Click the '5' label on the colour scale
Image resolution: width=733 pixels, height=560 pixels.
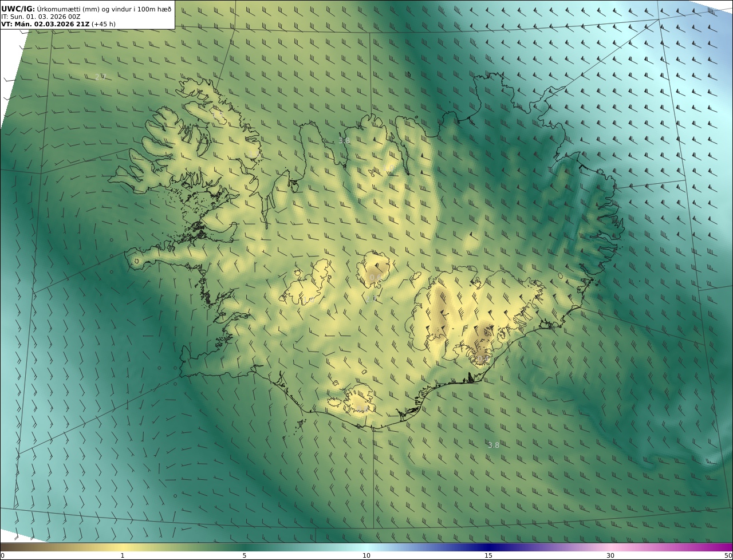click(245, 555)
